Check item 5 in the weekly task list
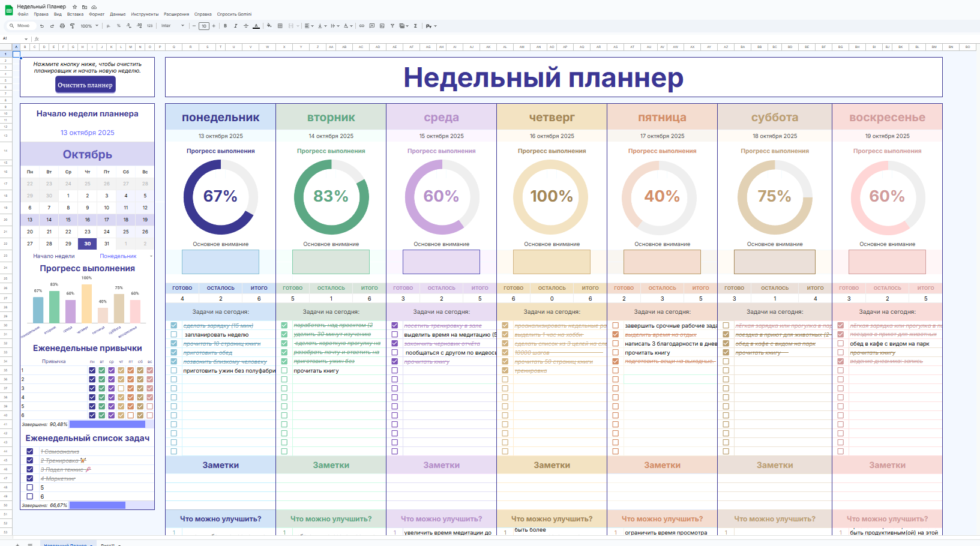The width and height of the screenshot is (980, 546). pyautogui.click(x=30, y=487)
